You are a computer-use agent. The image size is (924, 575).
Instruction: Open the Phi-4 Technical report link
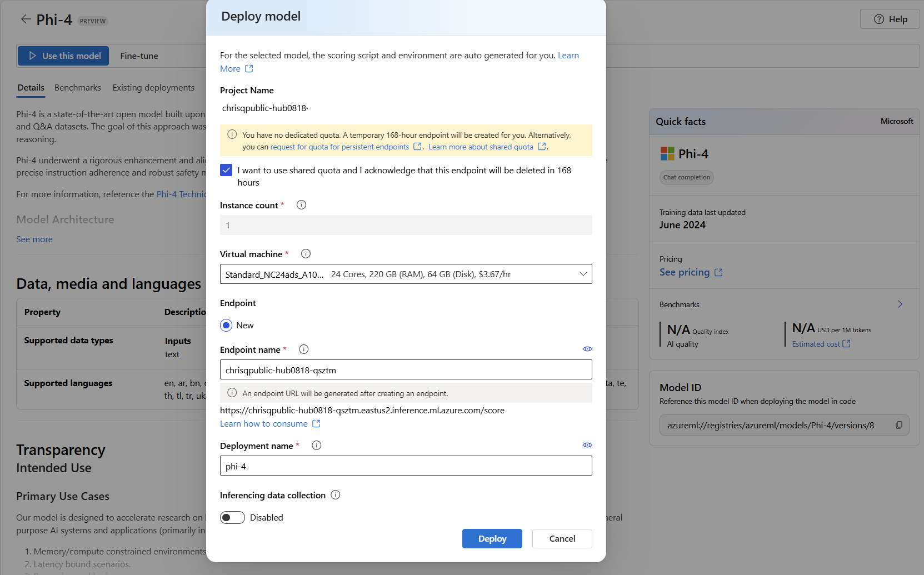(x=181, y=194)
